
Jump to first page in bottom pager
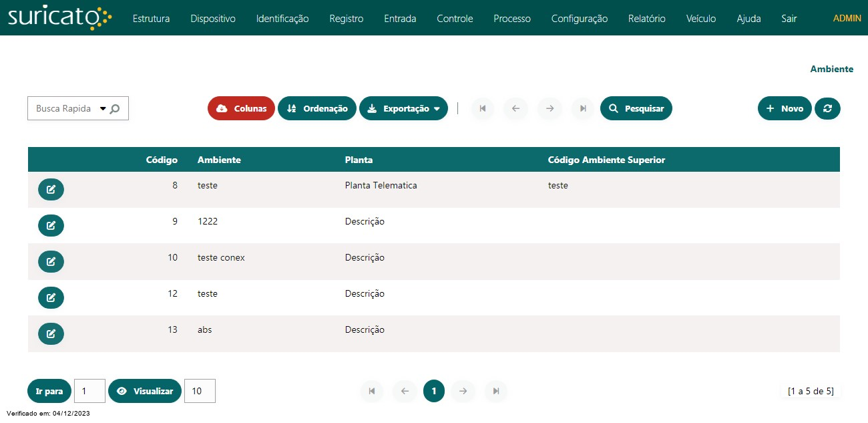(x=372, y=391)
